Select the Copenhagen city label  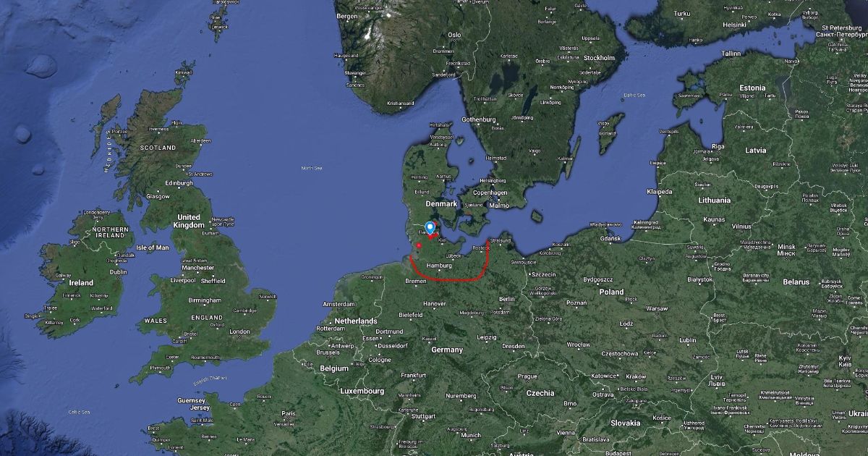tap(490, 193)
